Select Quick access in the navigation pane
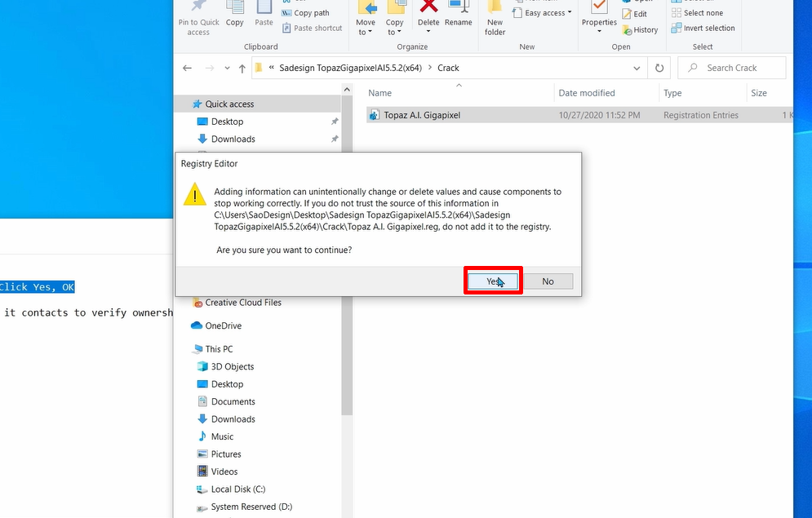812x518 pixels. (229, 104)
